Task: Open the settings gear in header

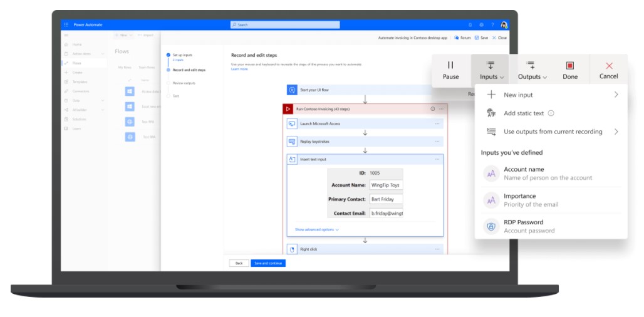Action: pyautogui.click(x=481, y=24)
